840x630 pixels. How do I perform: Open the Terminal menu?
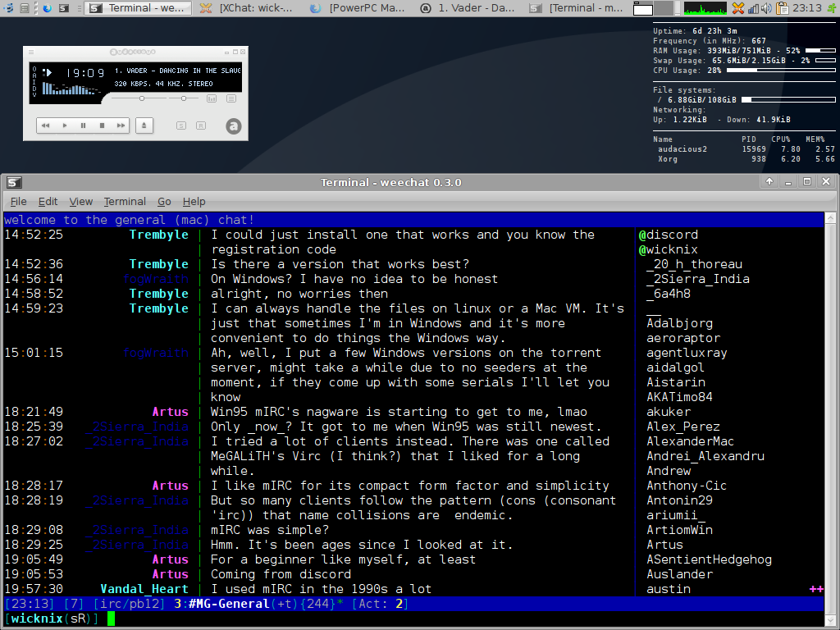coord(125,202)
